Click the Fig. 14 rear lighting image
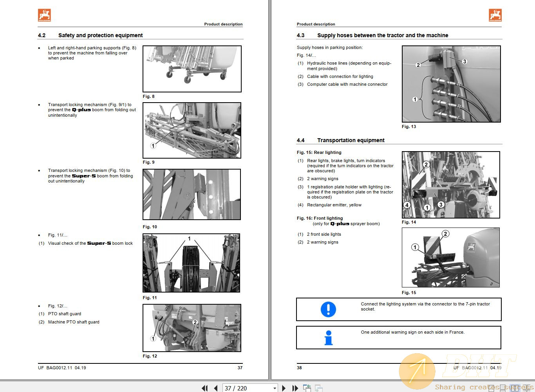The height and width of the screenshot is (392, 535). (x=451, y=185)
